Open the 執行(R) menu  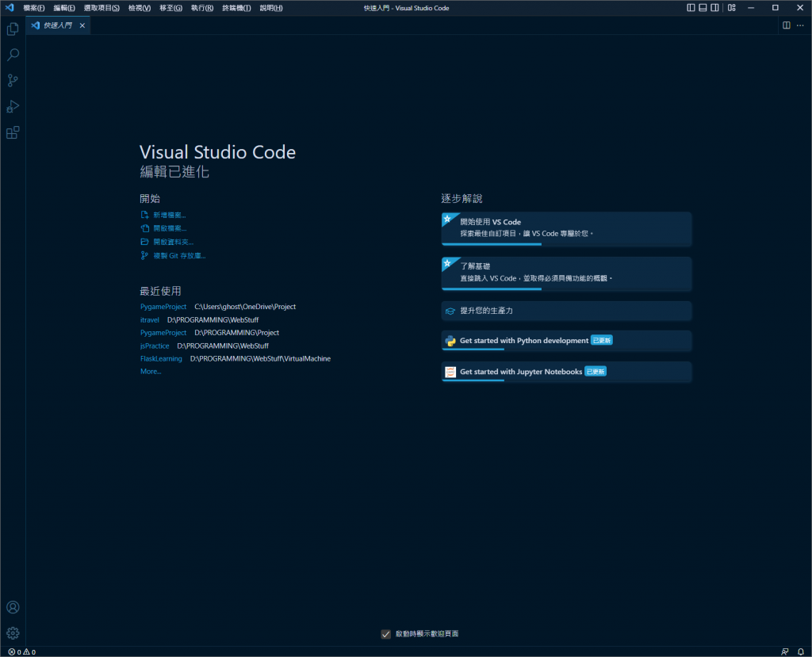tap(202, 8)
